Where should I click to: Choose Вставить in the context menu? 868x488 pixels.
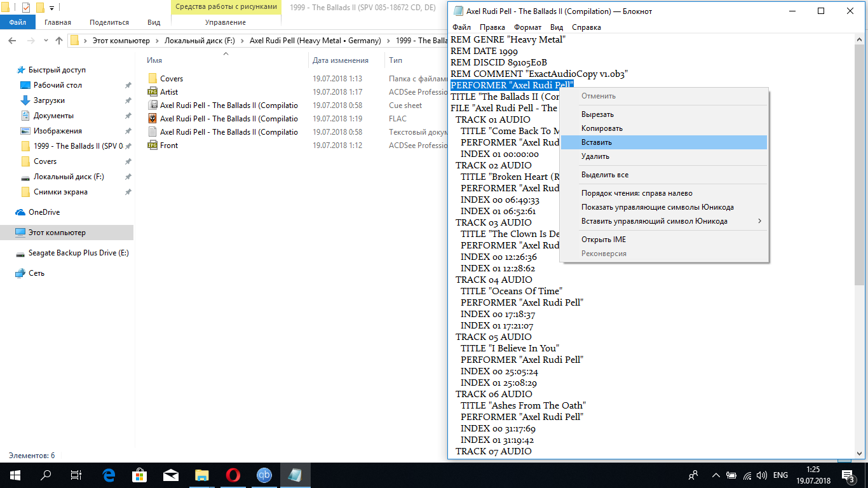tap(664, 142)
